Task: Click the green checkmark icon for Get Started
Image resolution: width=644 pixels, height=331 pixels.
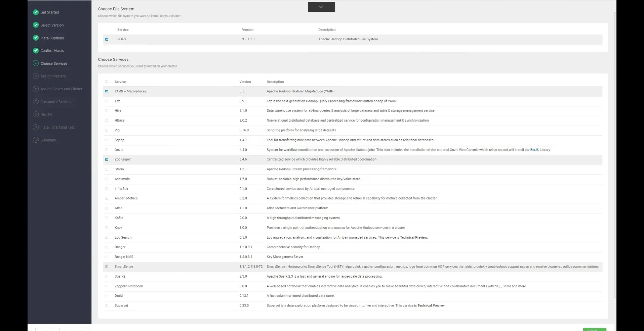Action: point(36,12)
